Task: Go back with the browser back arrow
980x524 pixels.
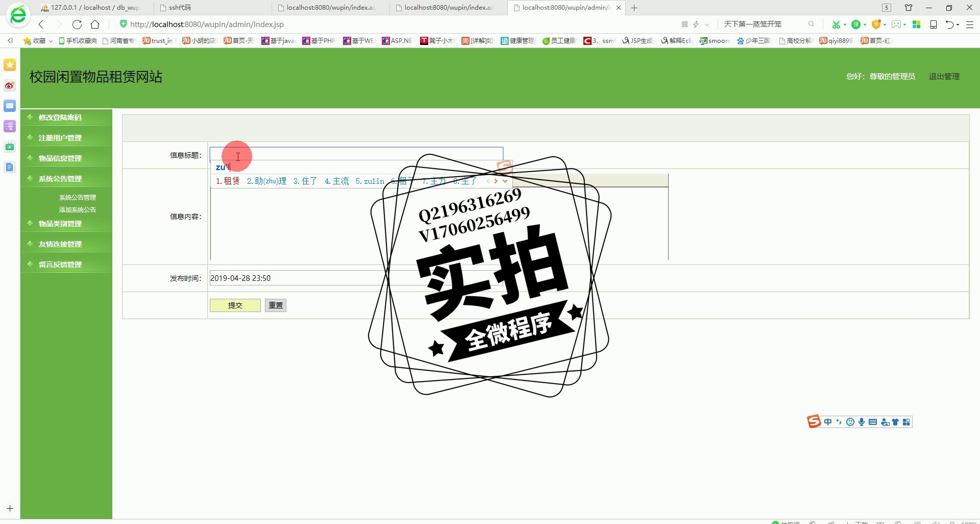Action: click(x=42, y=24)
